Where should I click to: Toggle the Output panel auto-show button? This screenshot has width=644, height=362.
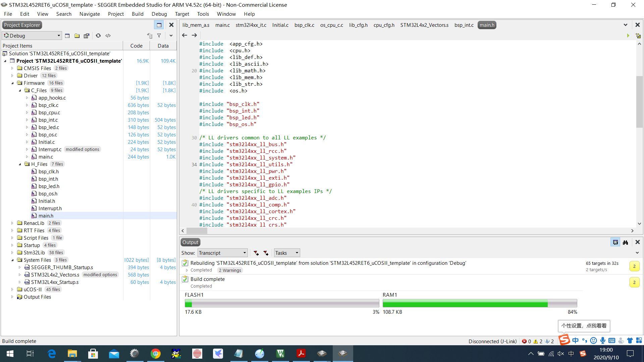tap(615, 242)
